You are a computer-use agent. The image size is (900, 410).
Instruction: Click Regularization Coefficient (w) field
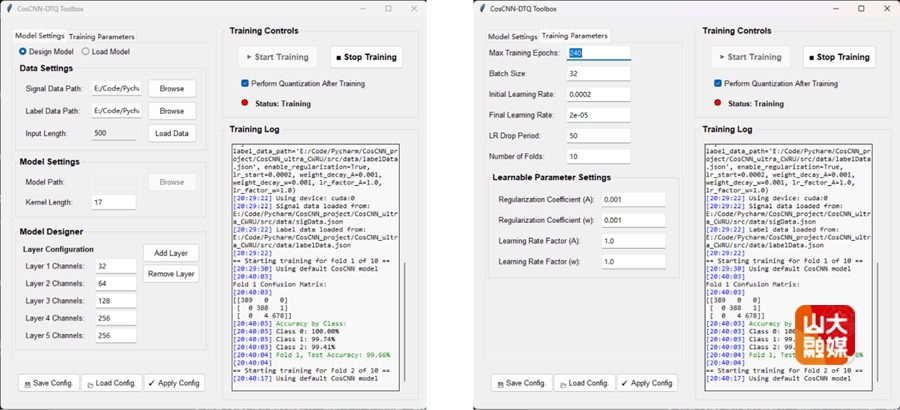coord(633,221)
